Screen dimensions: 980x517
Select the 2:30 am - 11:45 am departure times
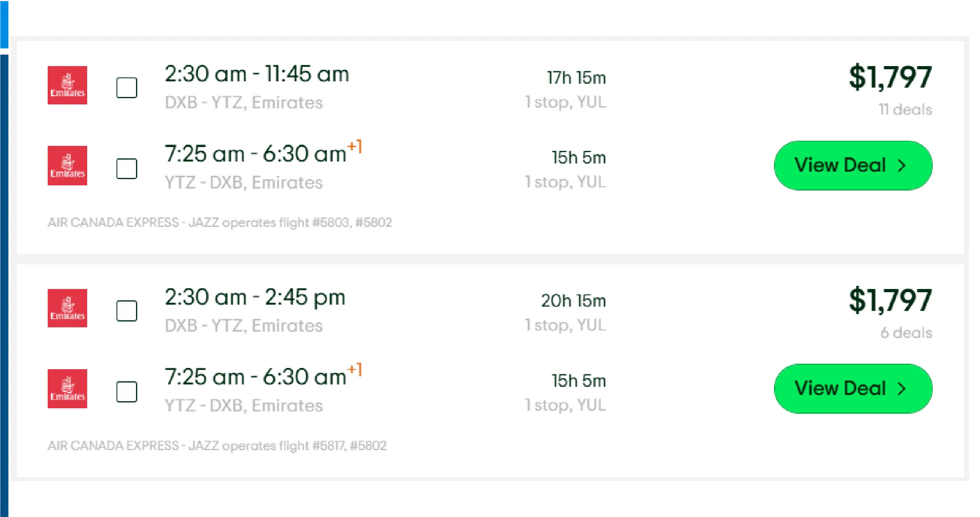[x=256, y=74]
